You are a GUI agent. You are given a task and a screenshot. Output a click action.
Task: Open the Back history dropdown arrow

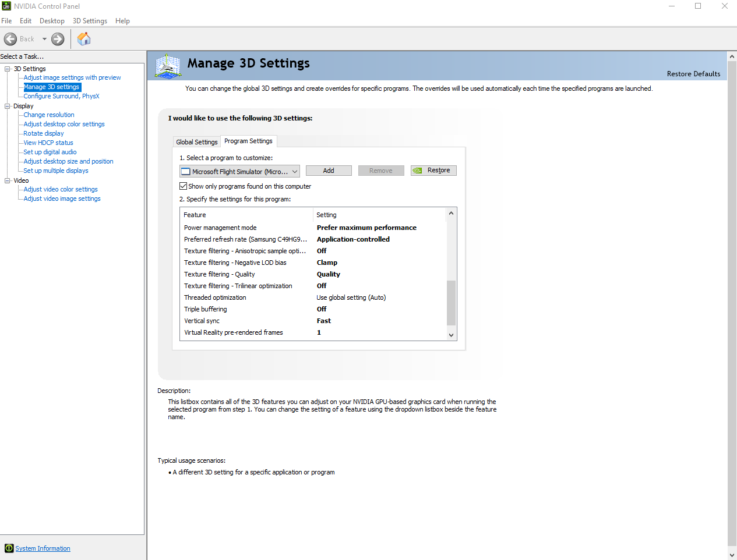point(44,39)
